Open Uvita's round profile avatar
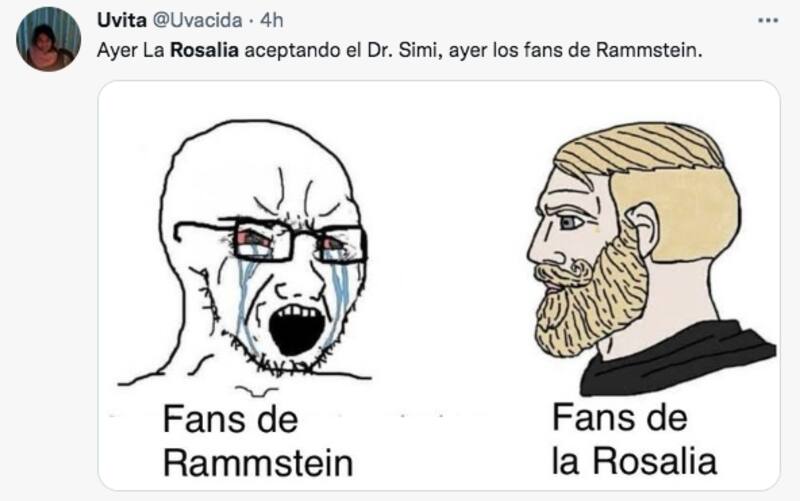The height and width of the screenshot is (501, 800). pos(48,39)
